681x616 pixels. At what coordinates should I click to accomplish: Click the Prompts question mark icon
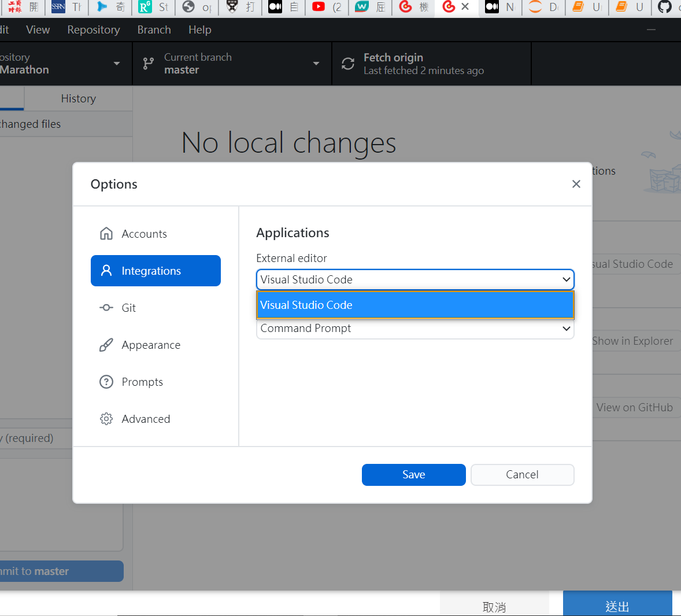pos(106,382)
